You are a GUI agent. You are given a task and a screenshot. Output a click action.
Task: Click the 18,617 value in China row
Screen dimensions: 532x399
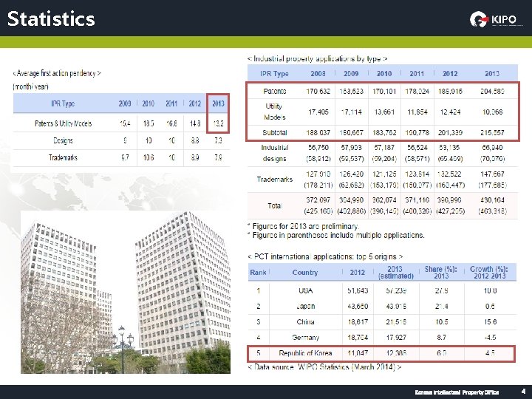click(358, 322)
